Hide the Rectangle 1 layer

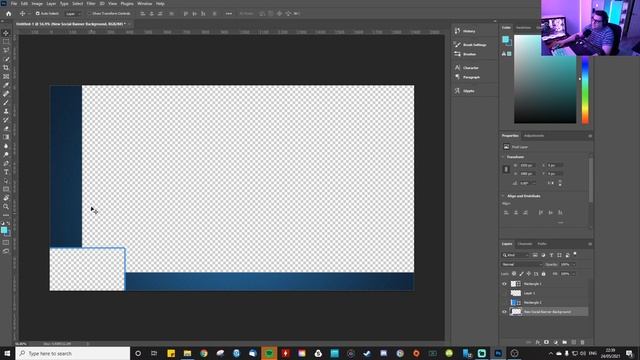click(504, 284)
